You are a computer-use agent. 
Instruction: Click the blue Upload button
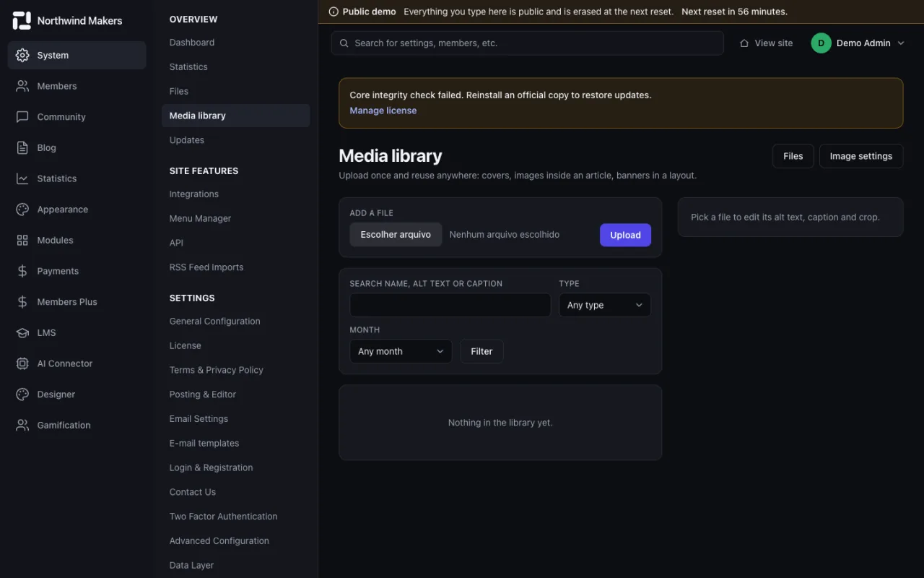[625, 235]
